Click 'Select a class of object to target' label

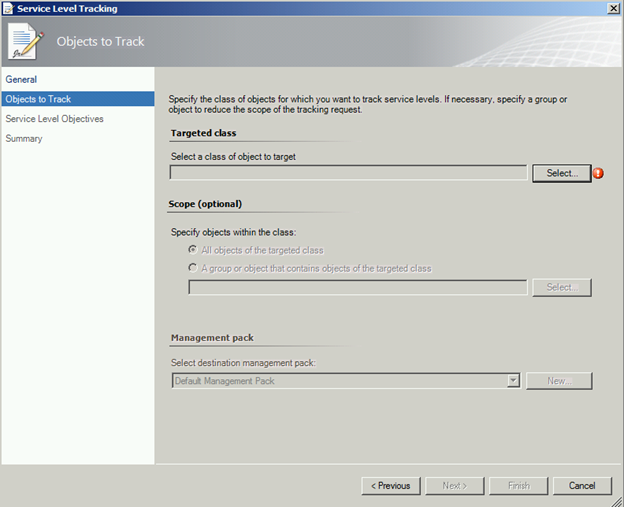(233, 157)
